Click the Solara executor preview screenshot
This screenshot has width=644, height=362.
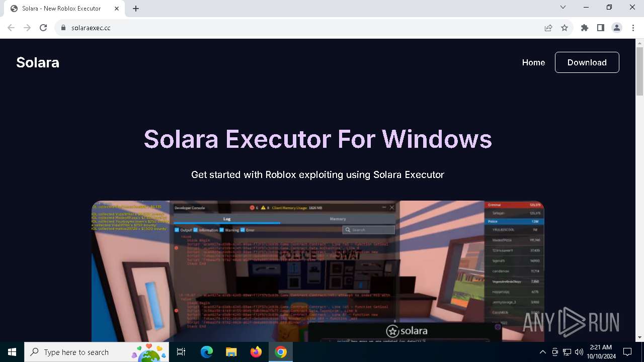pyautogui.click(x=317, y=271)
